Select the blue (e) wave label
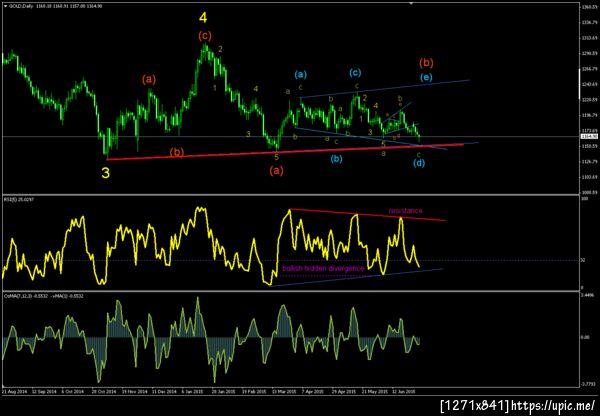 click(426, 77)
